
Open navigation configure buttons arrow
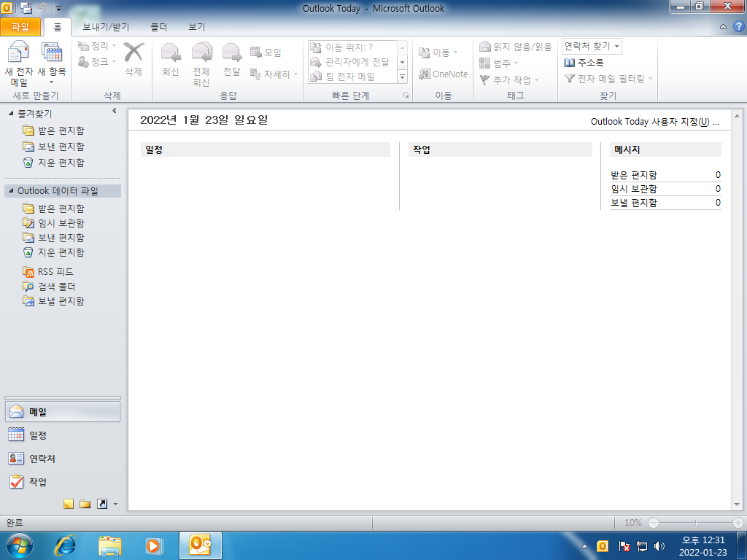pyautogui.click(x=115, y=505)
